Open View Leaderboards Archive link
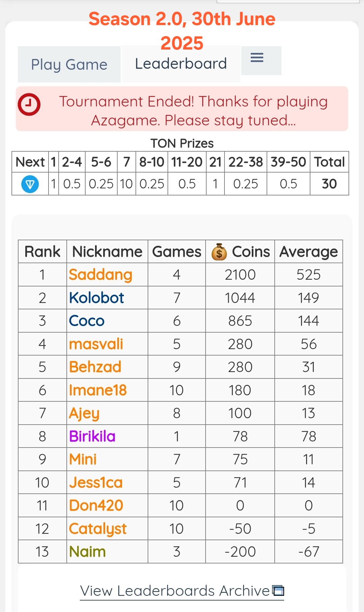 pos(175,591)
